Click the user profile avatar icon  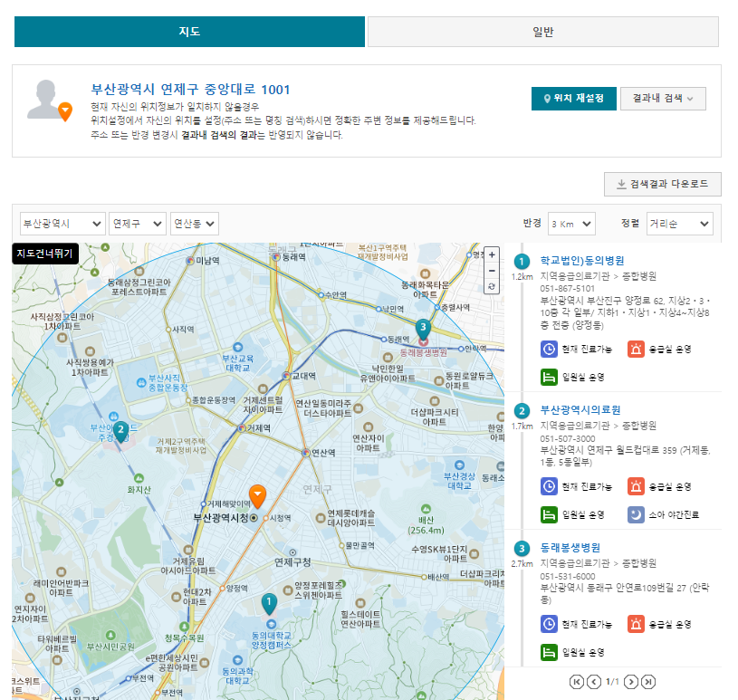click(x=50, y=101)
